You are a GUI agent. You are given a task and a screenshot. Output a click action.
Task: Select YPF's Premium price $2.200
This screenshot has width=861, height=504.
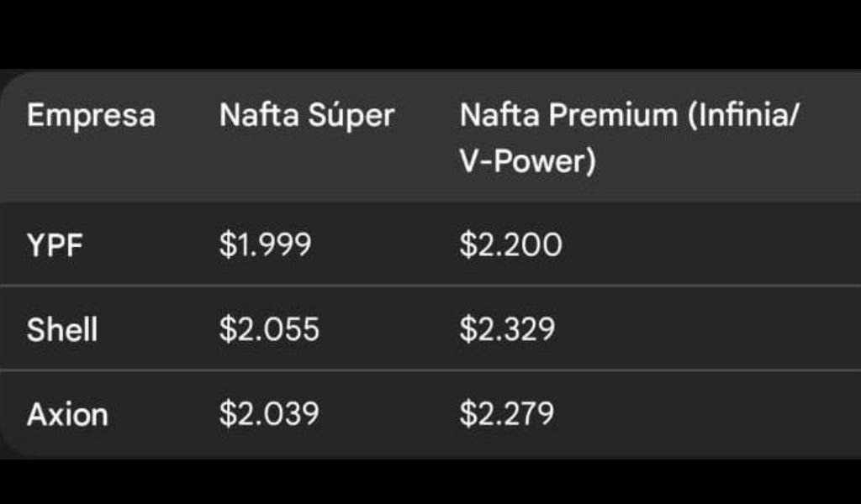coord(510,244)
